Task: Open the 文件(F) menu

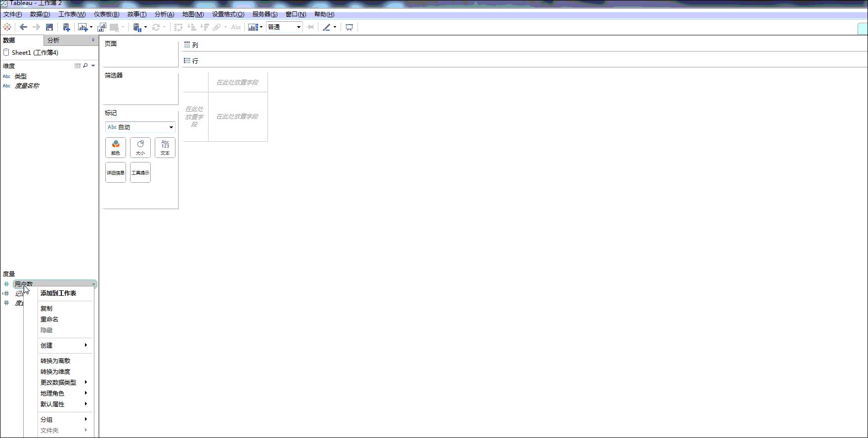Action: click(x=12, y=14)
